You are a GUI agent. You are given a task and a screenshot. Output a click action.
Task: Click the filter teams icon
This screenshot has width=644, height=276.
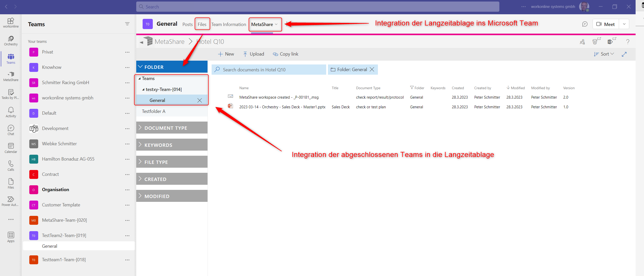click(x=127, y=24)
